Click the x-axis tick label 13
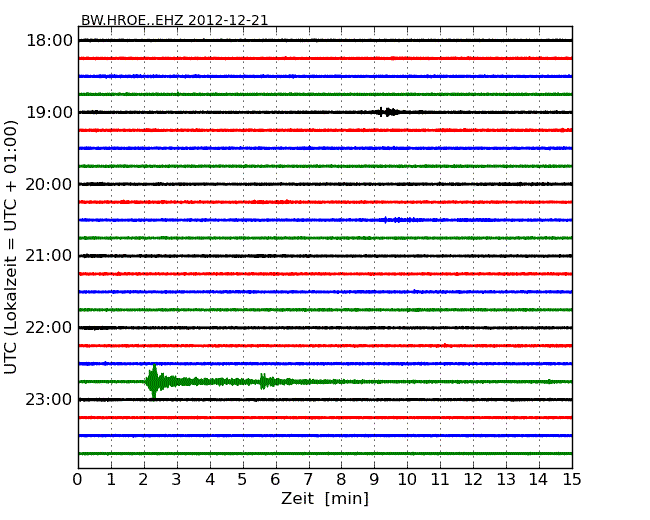The width and height of the screenshot is (650, 520). [x=506, y=480]
